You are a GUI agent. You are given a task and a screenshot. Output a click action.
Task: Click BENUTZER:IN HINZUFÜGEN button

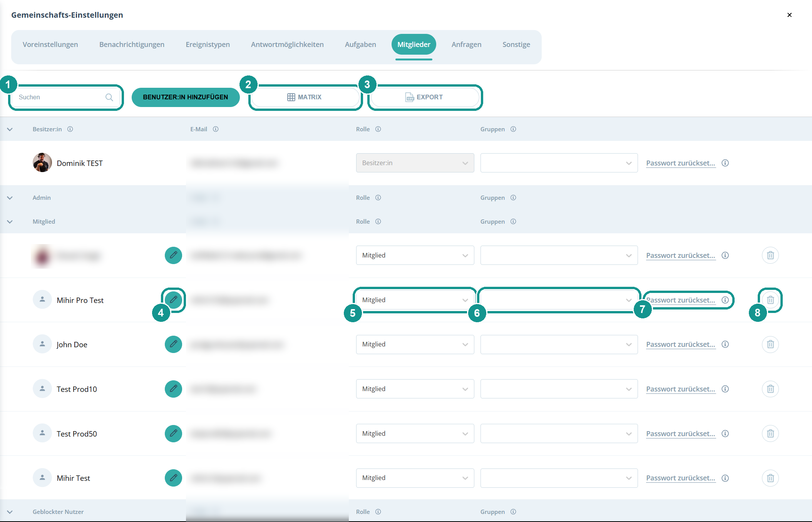point(186,97)
